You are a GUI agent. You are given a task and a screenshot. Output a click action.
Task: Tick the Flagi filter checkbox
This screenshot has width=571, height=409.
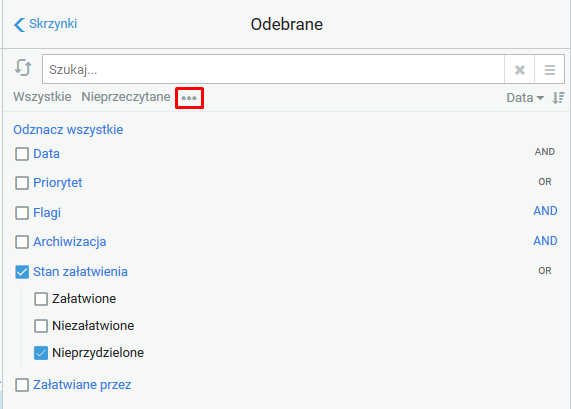click(x=22, y=213)
